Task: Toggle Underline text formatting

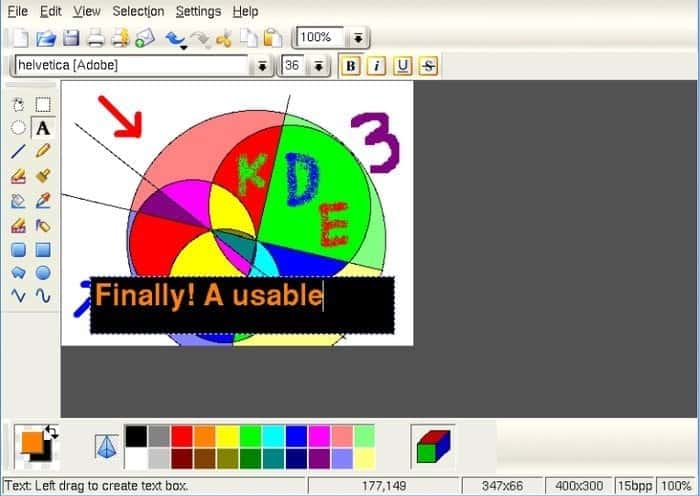Action: (402, 66)
